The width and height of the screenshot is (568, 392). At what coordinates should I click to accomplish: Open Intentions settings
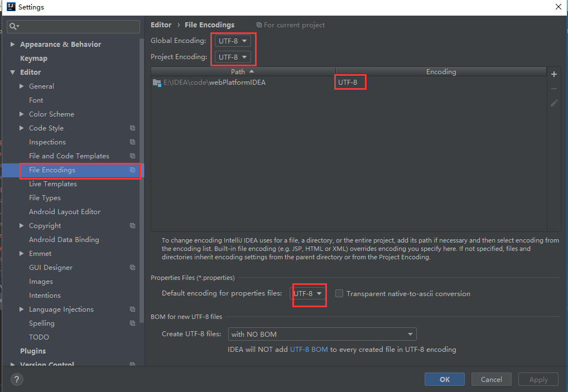click(x=45, y=296)
